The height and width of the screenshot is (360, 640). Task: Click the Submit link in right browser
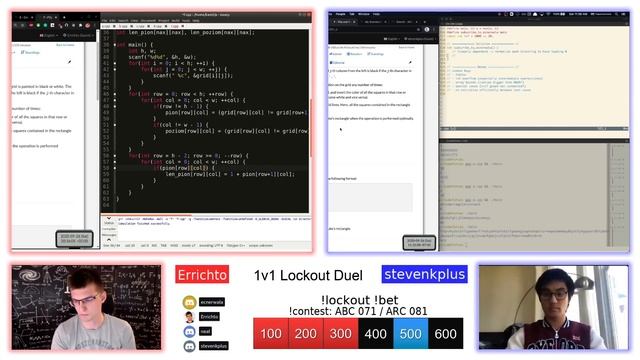coord(336,54)
